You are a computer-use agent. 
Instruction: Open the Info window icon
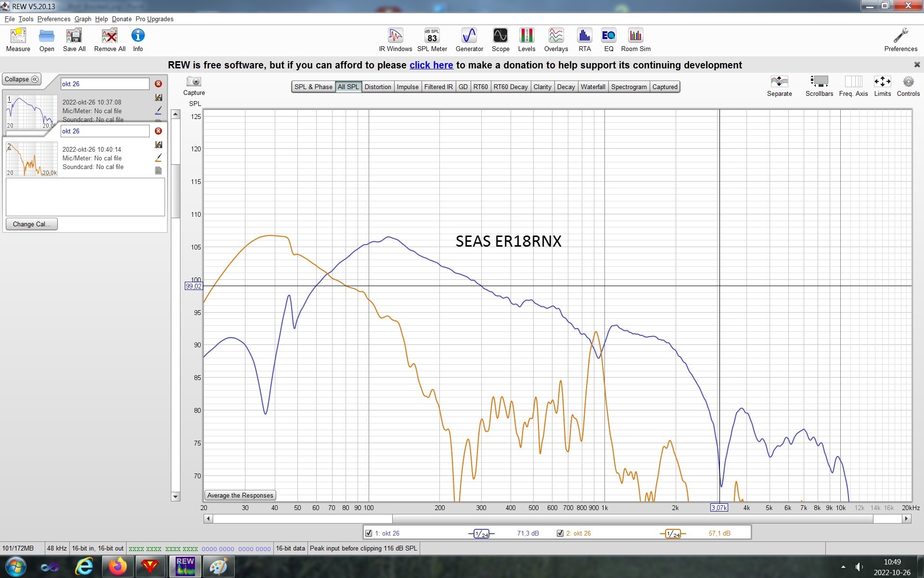[x=138, y=39]
